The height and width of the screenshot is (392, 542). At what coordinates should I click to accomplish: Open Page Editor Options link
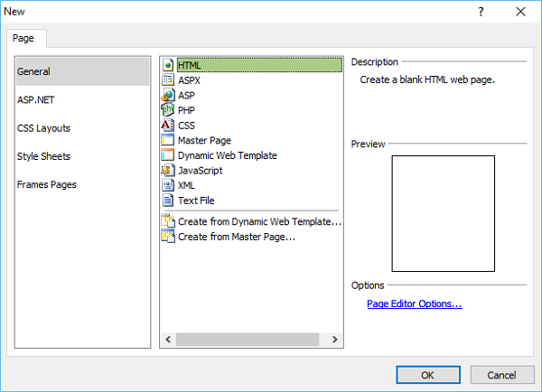(414, 304)
